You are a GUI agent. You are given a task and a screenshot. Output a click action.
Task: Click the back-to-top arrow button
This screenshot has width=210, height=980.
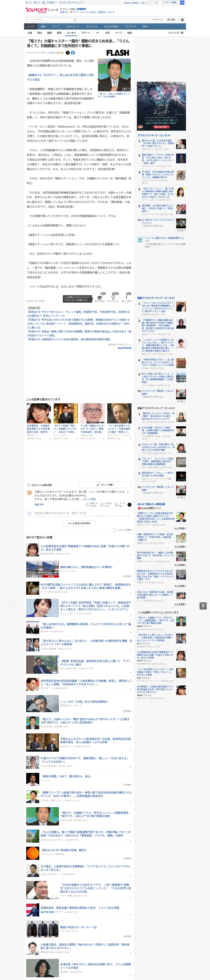point(203,606)
